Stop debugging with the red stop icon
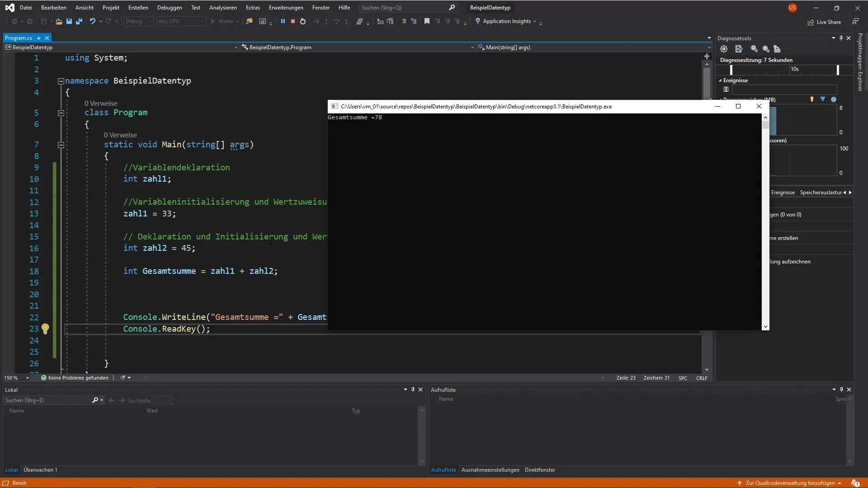 tap(293, 21)
